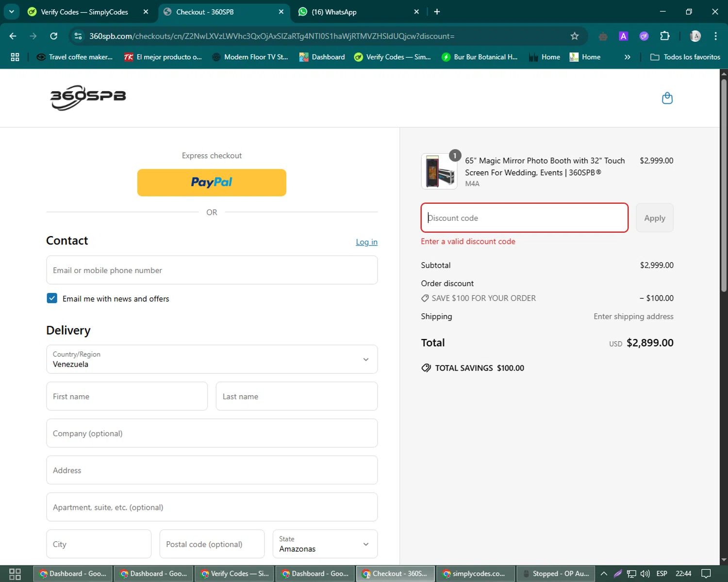This screenshot has width=728, height=582.
Task: Open the apps grid in bookmarks bar
Action: [x=15, y=57]
